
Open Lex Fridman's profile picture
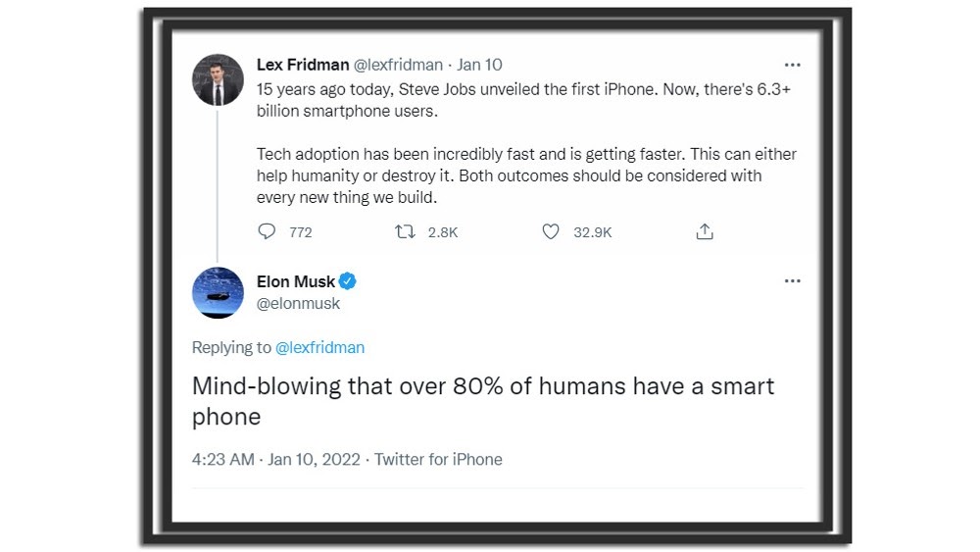tap(218, 79)
